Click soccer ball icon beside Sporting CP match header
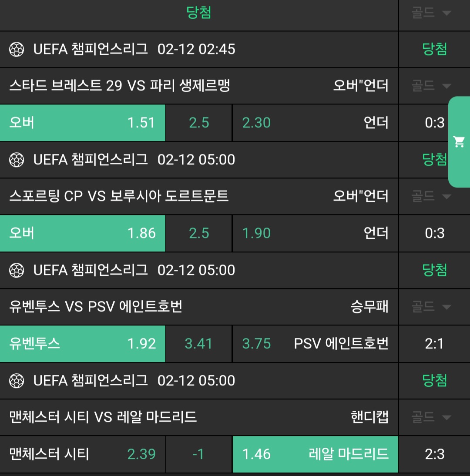 pos(17,160)
